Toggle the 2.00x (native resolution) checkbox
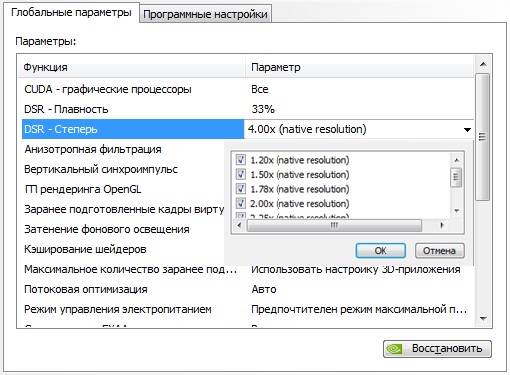 241,203
